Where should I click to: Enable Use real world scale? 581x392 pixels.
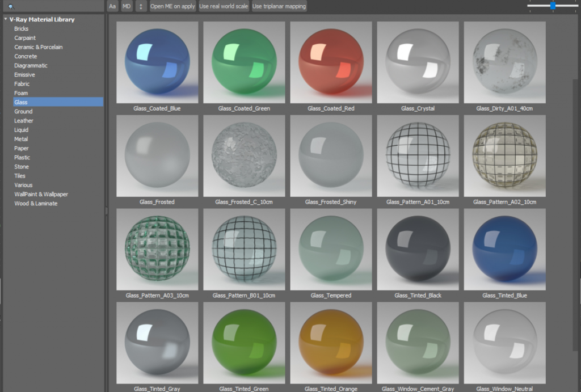(223, 6)
